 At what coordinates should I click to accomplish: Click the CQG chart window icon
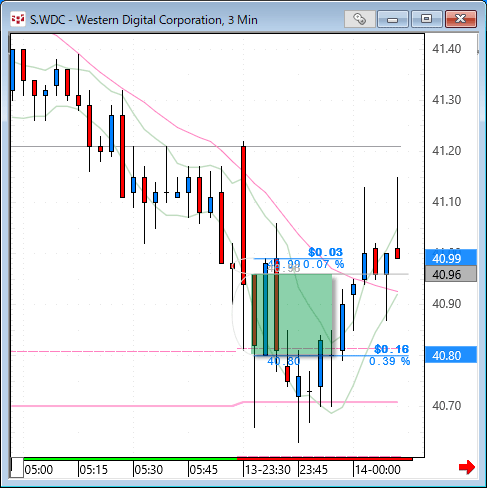18,19
